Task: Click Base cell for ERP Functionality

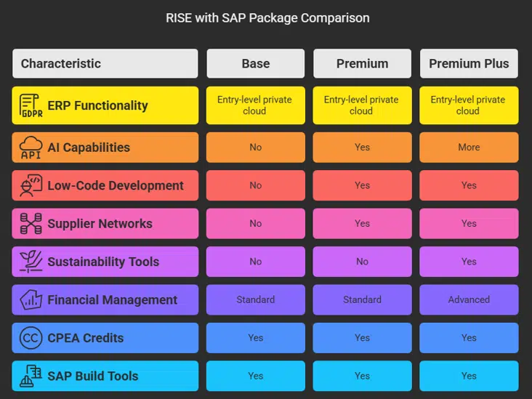Action: [x=256, y=105]
